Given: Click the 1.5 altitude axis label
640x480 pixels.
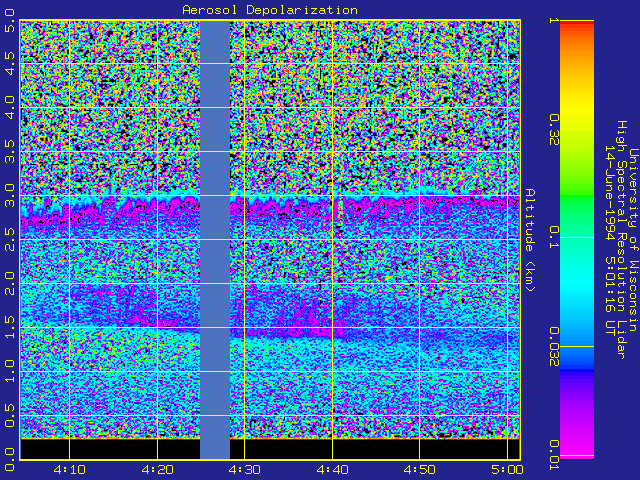Looking at the screenshot, I should [9, 327].
